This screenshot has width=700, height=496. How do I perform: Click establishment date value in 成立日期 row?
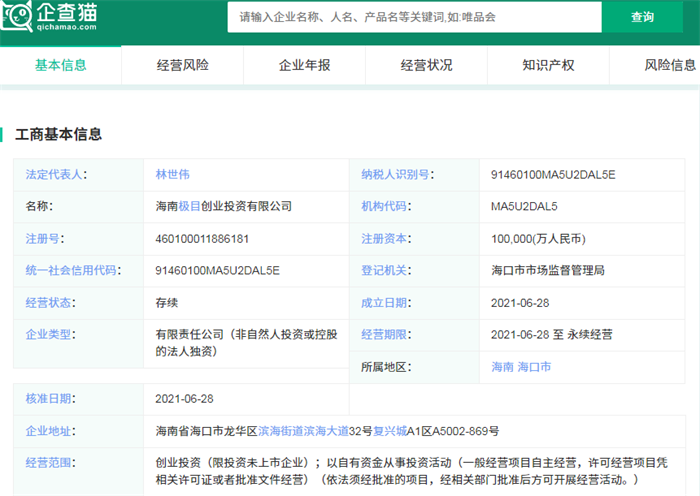520,303
